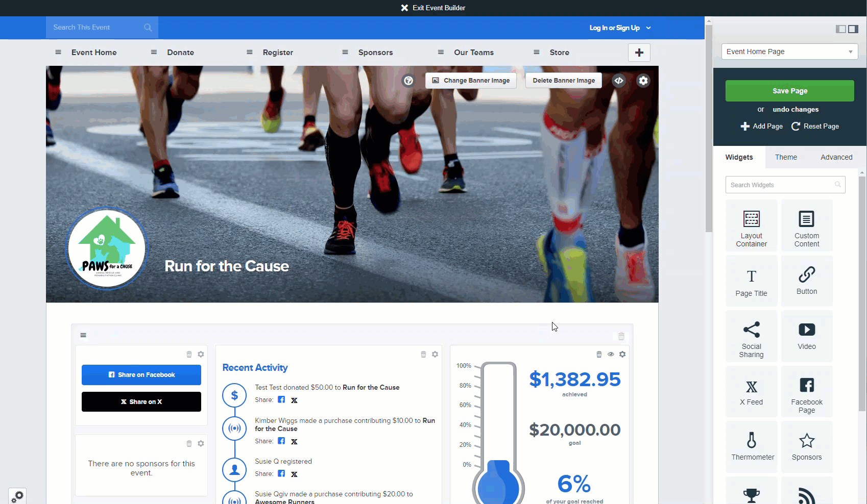Click banner help question icon

(408, 81)
